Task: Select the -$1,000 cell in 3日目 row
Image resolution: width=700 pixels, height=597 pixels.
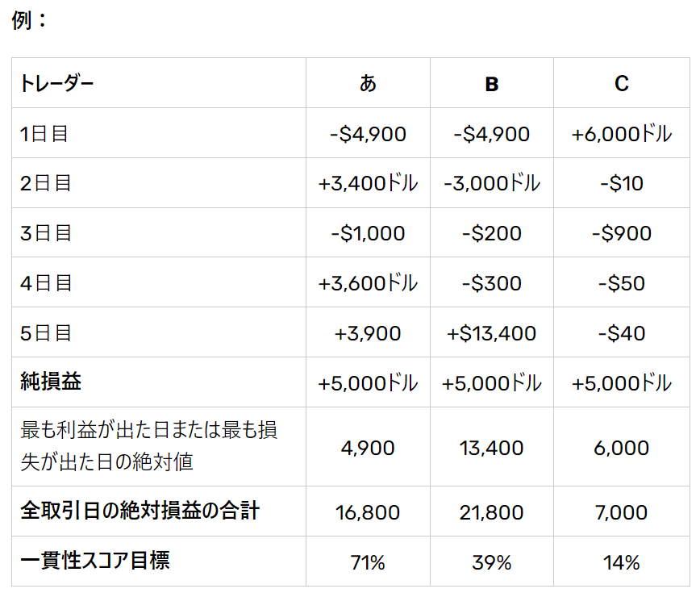Action: click(x=368, y=234)
